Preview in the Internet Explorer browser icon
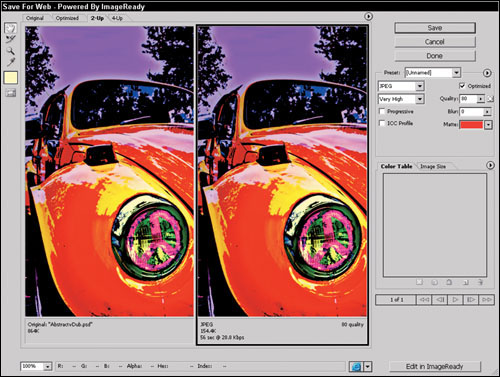The image size is (500, 377). tap(356, 366)
